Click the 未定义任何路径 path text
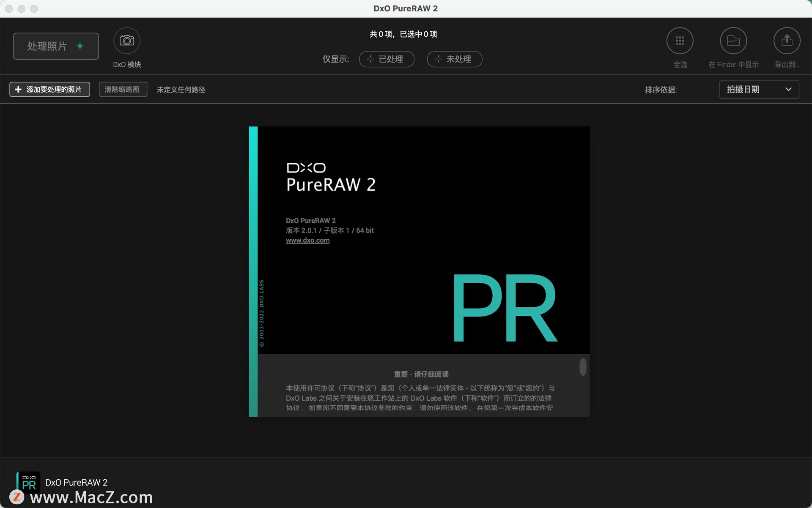The height and width of the screenshot is (508, 812). point(181,90)
